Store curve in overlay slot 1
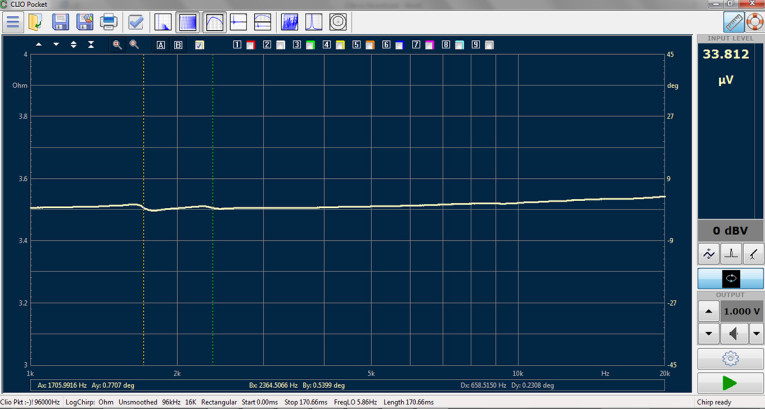 point(237,44)
